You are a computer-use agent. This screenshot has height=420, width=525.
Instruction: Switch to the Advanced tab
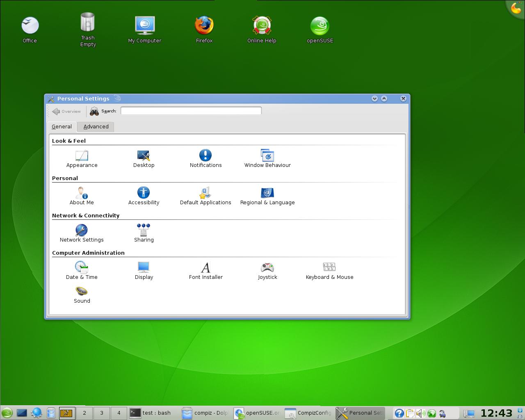point(96,127)
